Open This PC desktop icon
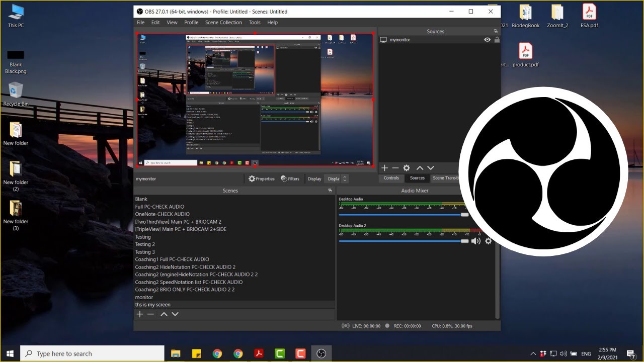 point(16,15)
